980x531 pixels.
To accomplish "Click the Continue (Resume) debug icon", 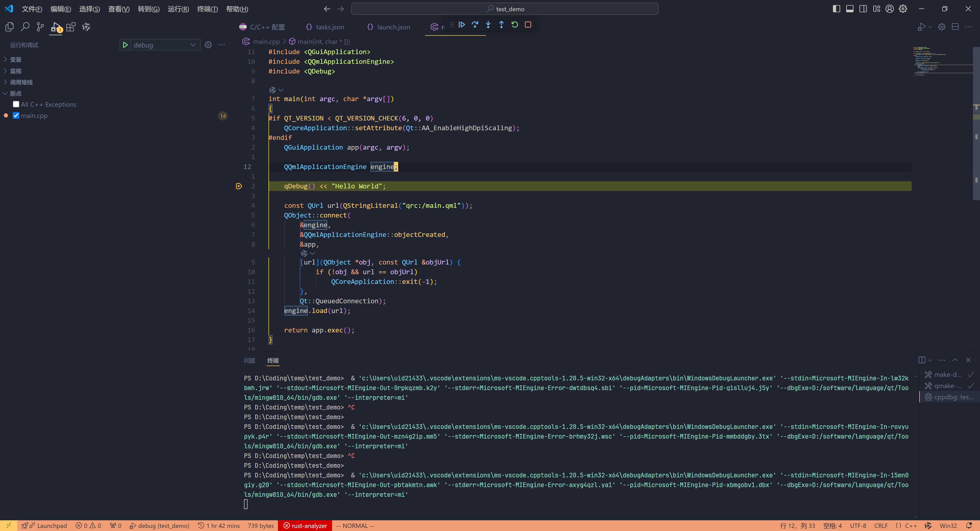I will pos(462,24).
